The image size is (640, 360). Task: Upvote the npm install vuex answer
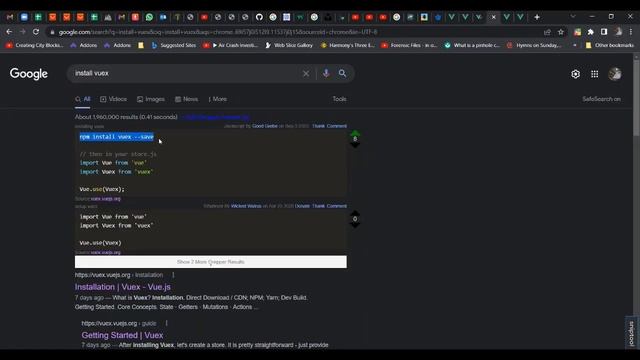click(x=355, y=133)
